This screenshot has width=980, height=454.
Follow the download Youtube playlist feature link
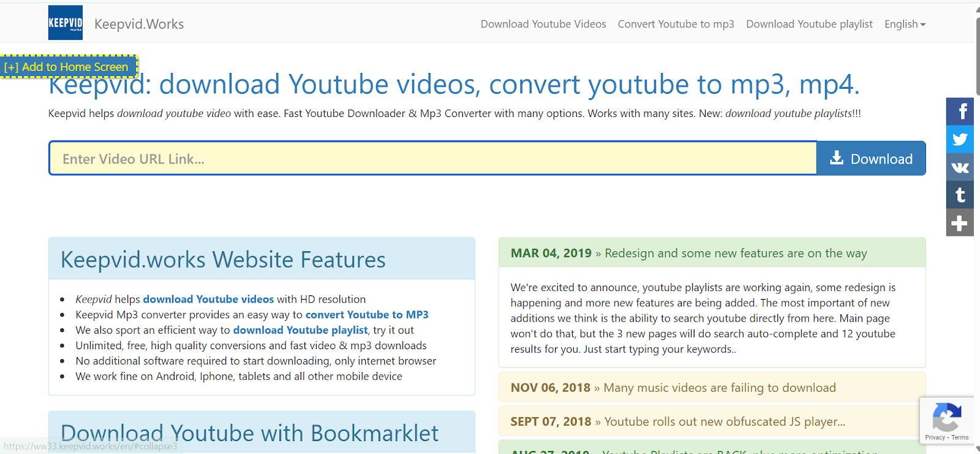pos(300,330)
